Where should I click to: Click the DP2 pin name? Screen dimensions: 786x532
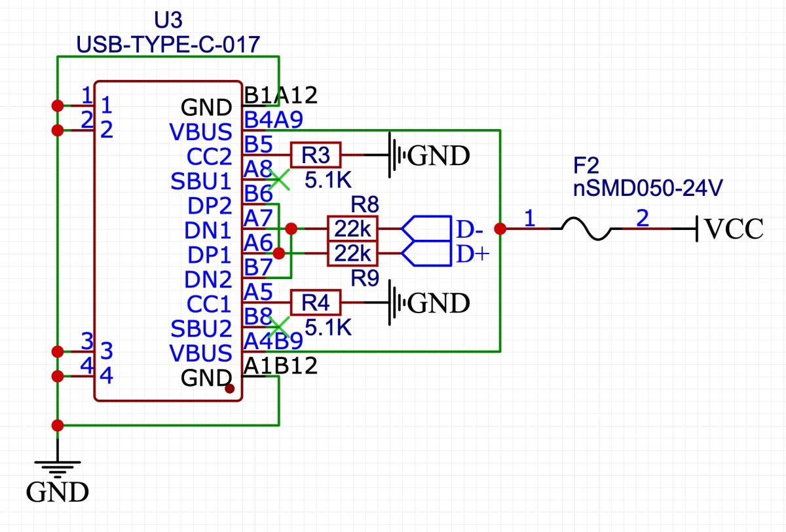(x=210, y=206)
